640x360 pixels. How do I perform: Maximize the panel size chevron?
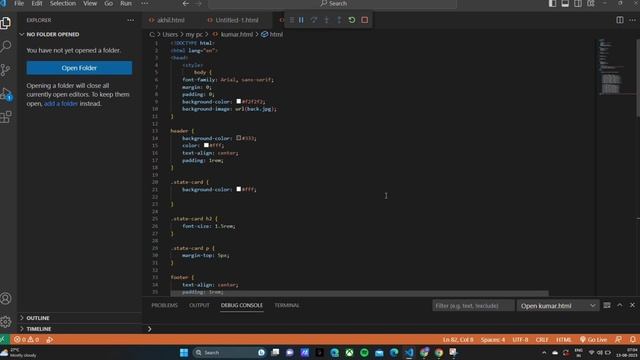point(620,305)
